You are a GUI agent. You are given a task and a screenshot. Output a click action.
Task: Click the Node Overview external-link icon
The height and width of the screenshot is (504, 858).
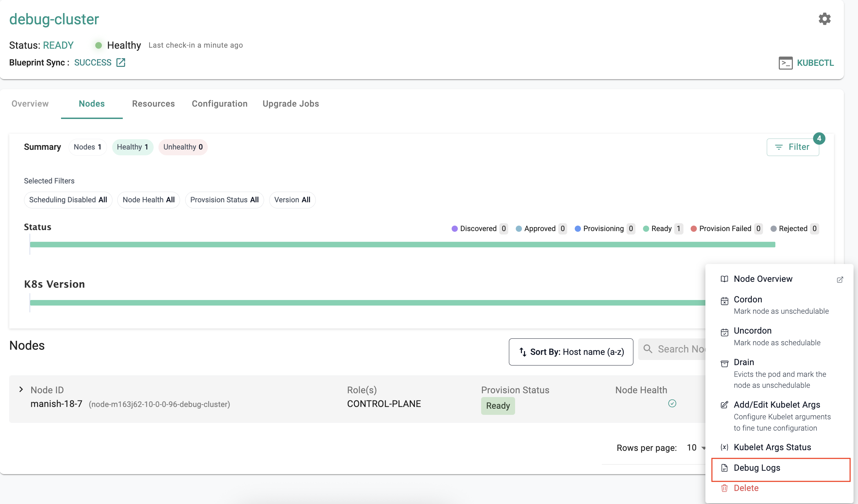(839, 280)
